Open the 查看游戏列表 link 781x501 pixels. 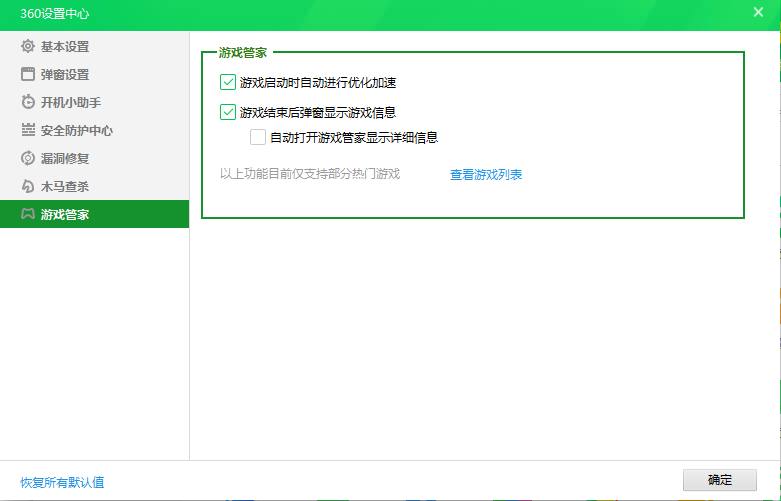(486, 174)
